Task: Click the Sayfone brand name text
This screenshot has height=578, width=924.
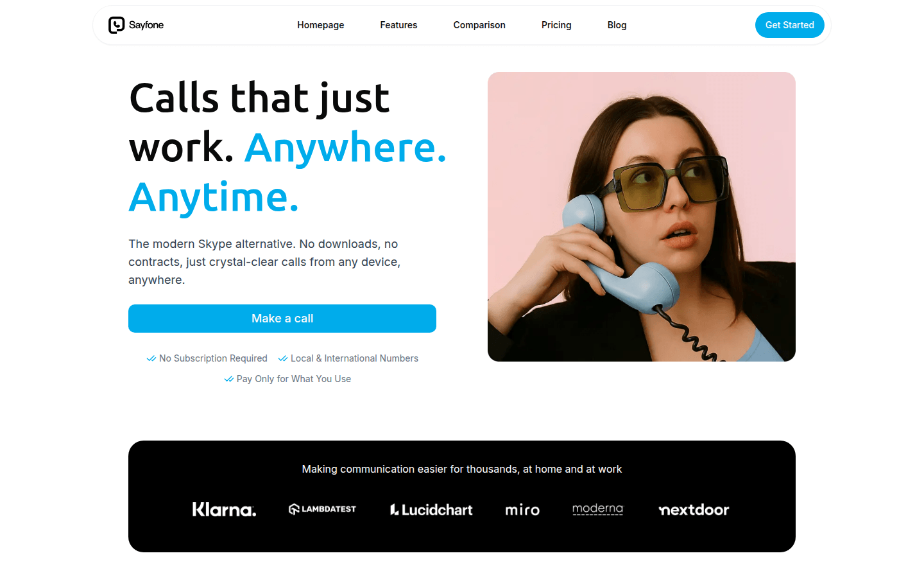Action: pyautogui.click(x=146, y=25)
